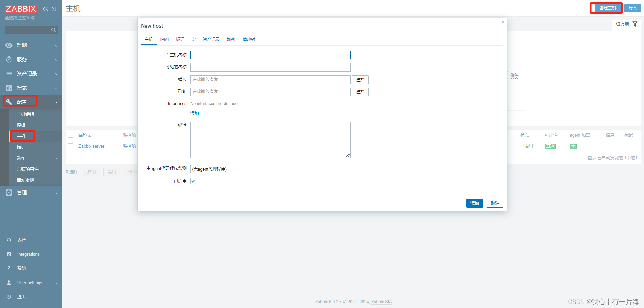The width and height of the screenshot is (644, 308).
Task: Switch to the 主机 tab in dialog
Action: tap(149, 39)
